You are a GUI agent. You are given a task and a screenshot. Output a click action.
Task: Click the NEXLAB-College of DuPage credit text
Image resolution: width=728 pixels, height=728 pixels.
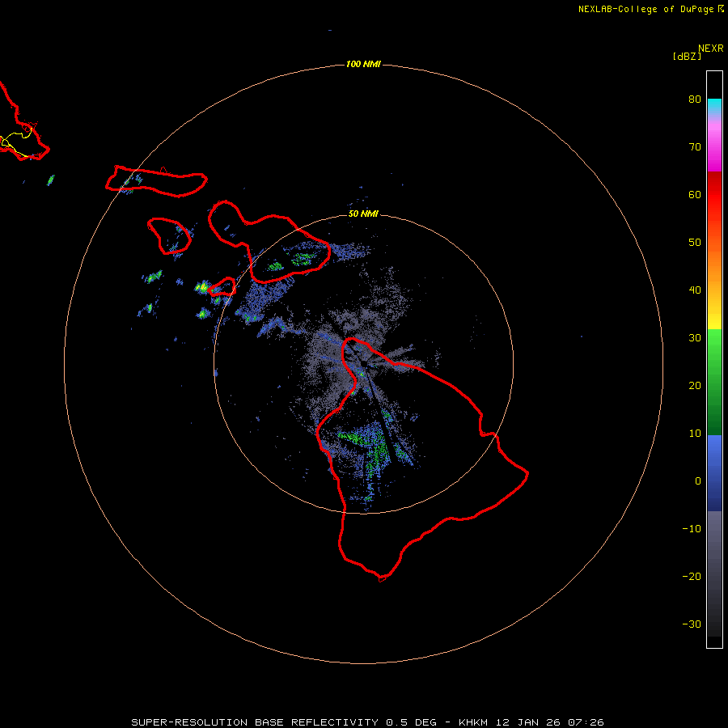[x=645, y=9]
